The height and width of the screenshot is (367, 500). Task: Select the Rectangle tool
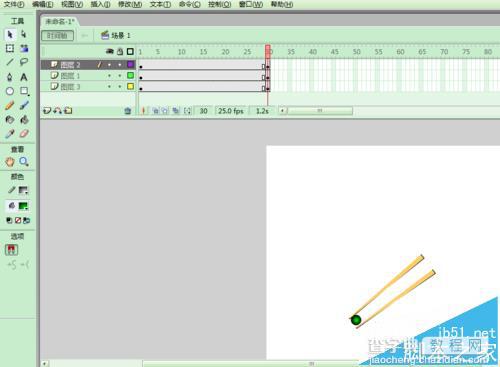(24, 91)
